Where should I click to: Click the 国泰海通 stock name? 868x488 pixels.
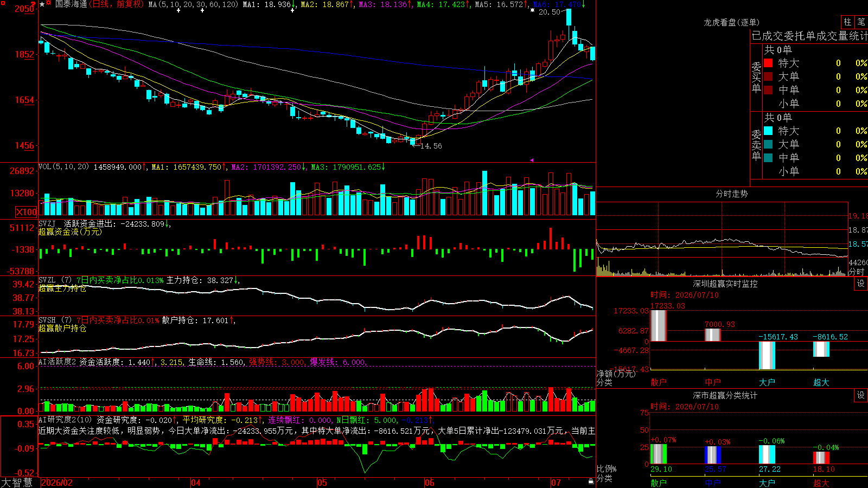[71, 4]
